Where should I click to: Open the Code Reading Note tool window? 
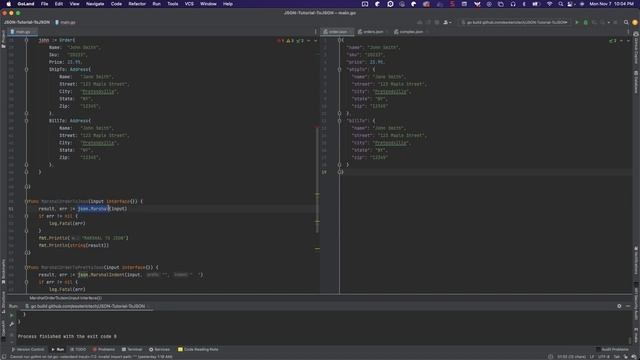pyautogui.click(x=198, y=349)
